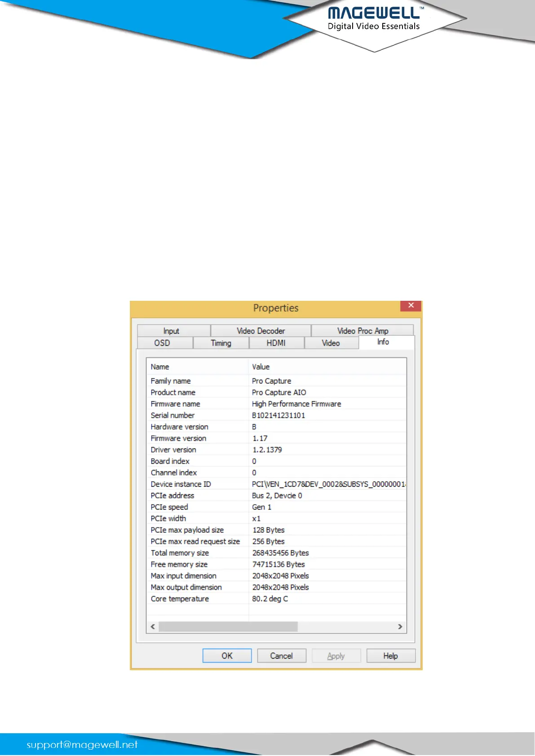The height and width of the screenshot is (756, 535).
Task: Select the Max output dimension row
Action: click(277, 587)
